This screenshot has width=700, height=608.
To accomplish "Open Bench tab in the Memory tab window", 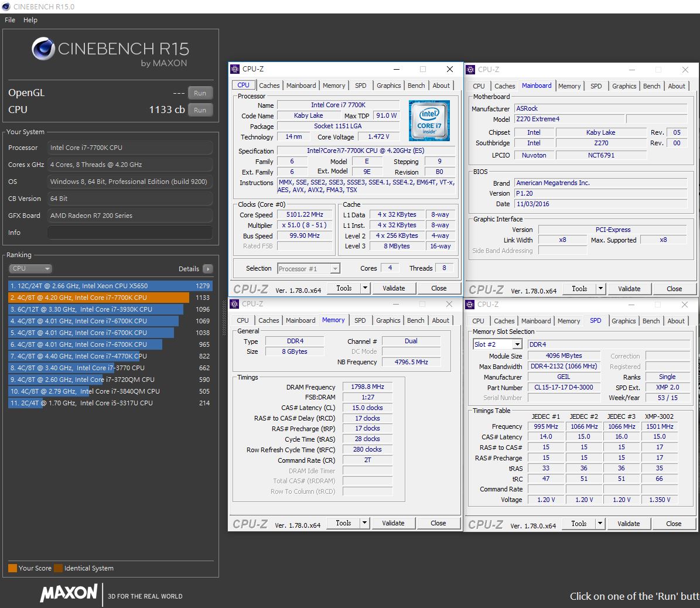I will click(416, 320).
